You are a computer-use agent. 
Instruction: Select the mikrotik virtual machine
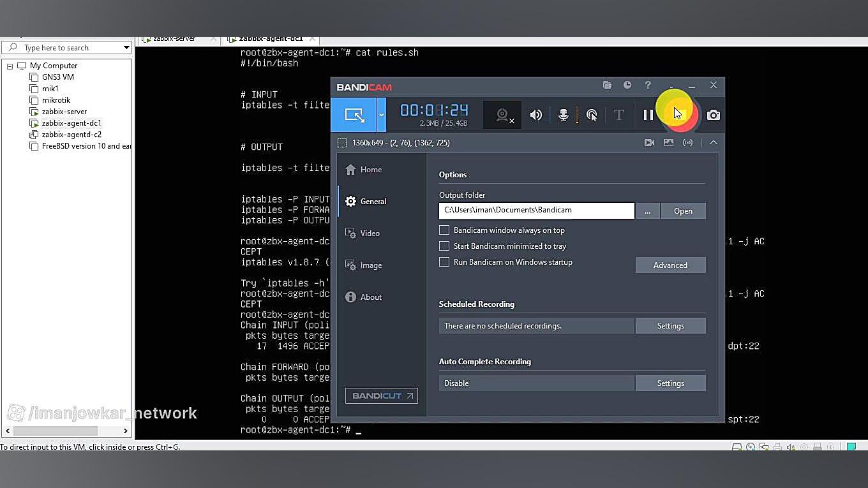(x=56, y=100)
